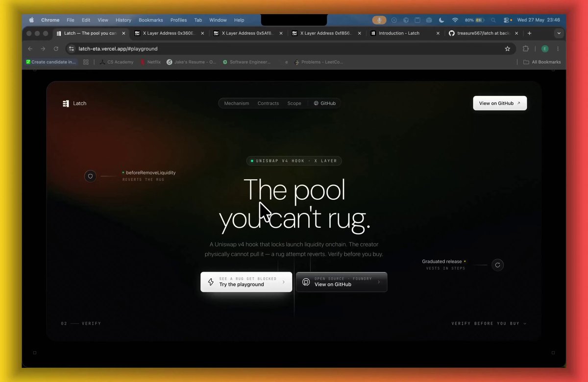The height and width of the screenshot is (382, 588).
Task: Click the GitHub octocat icon on lower button
Action: 306,282
